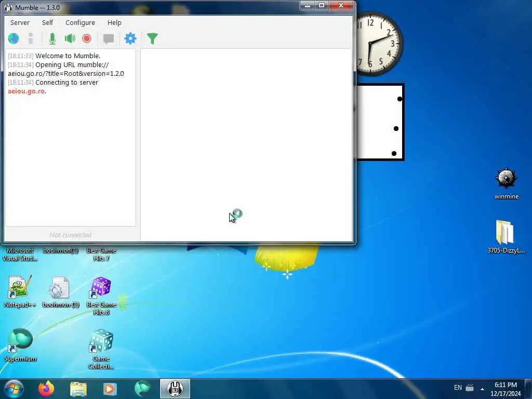Click the Mumble title bar icon

8,7
